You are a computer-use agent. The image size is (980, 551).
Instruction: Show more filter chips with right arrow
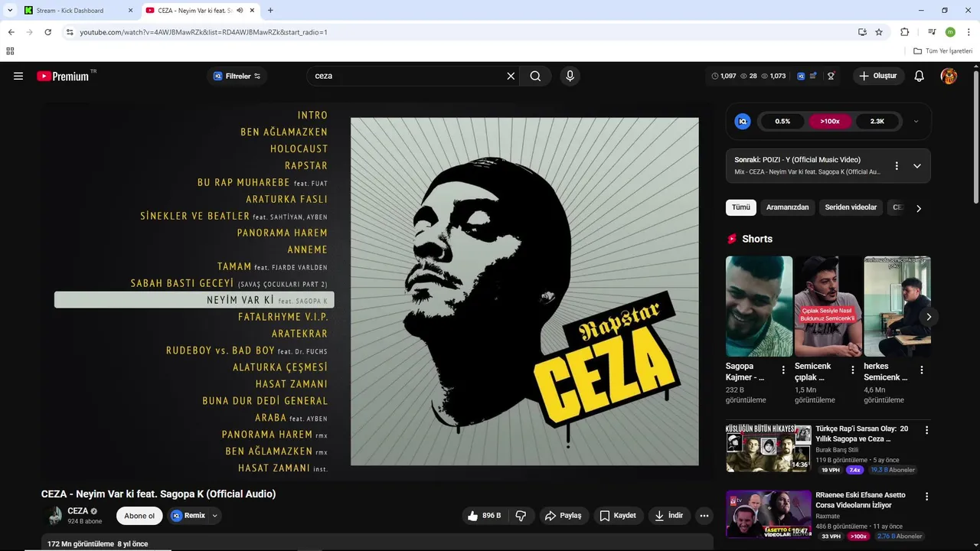[919, 208]
